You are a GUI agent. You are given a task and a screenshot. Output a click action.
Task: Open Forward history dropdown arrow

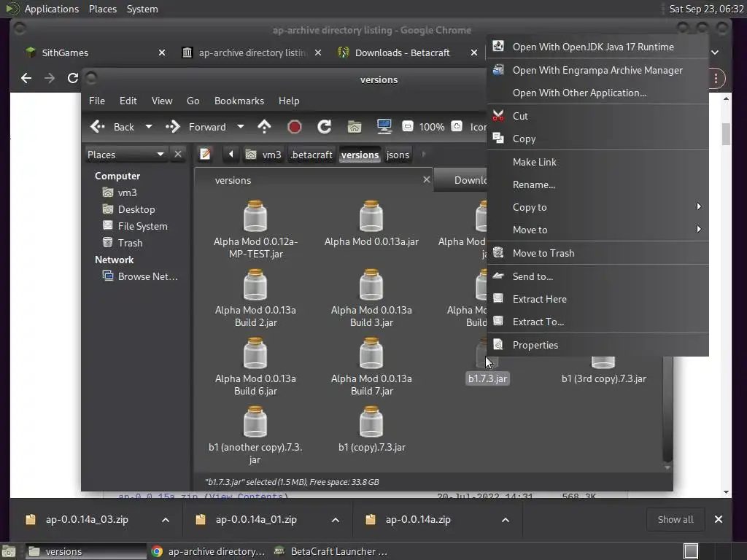click(x=241, y=127)
